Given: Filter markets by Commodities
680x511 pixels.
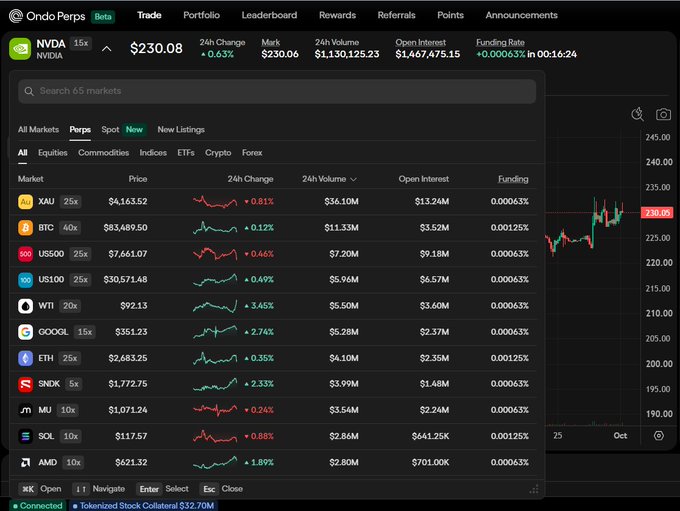Looking at the screenshot, I should (x=103, y=153).
